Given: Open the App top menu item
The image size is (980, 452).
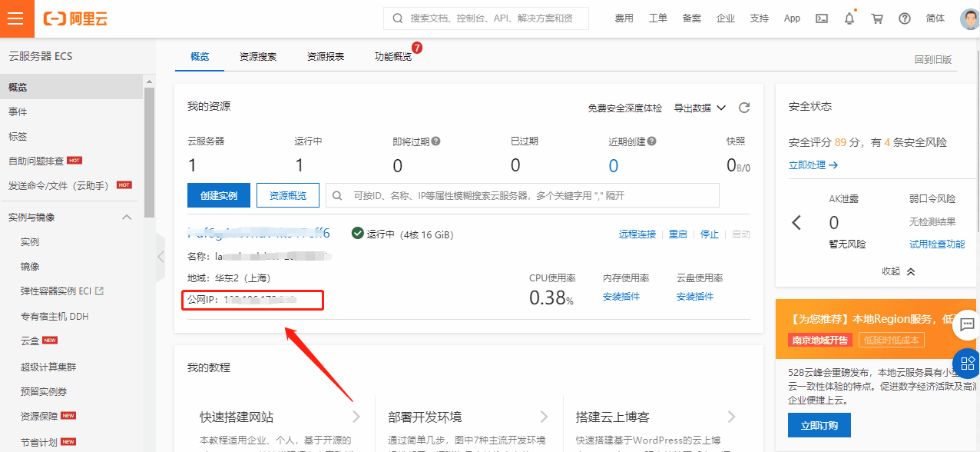Looking at the screenshot, I should [792, 18].
